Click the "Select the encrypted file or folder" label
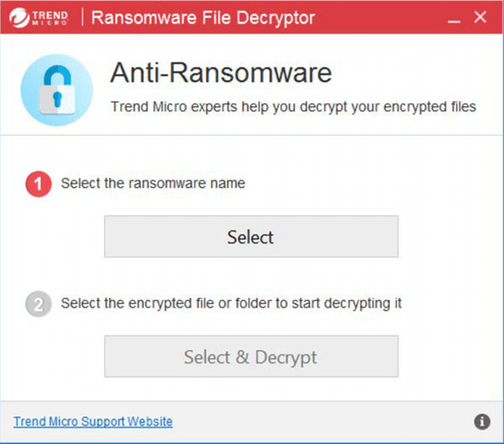Image resolution: width=504 pixels, height=444 pixels. pyautogui.click(x=231, y=303)
